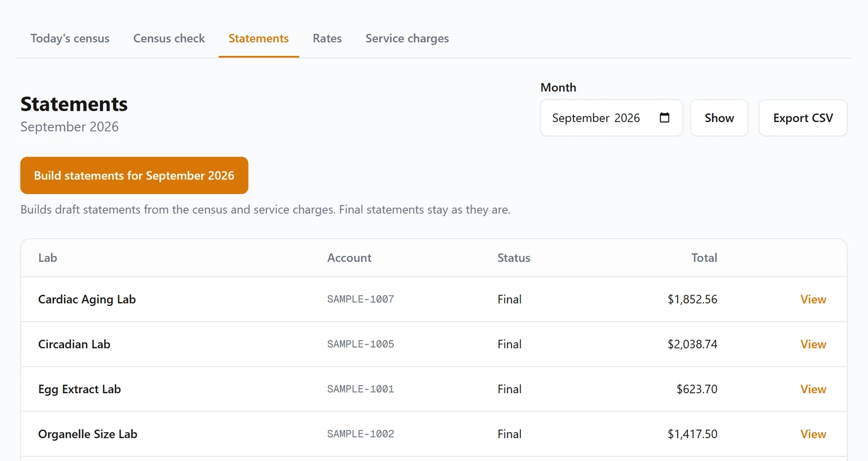868x461 pixels.
Task: Click the September 2026 subtitle under Statements
Action: 69,127
